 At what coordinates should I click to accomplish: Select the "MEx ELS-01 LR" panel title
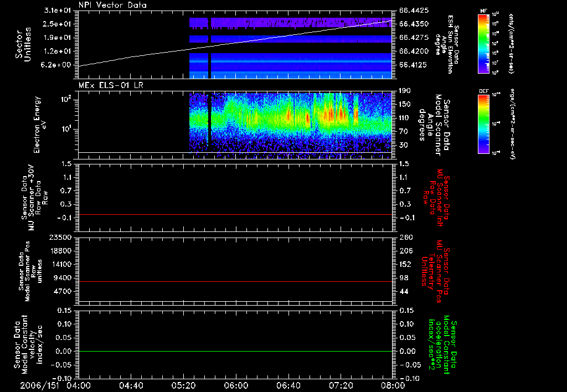tap(111, 85)
